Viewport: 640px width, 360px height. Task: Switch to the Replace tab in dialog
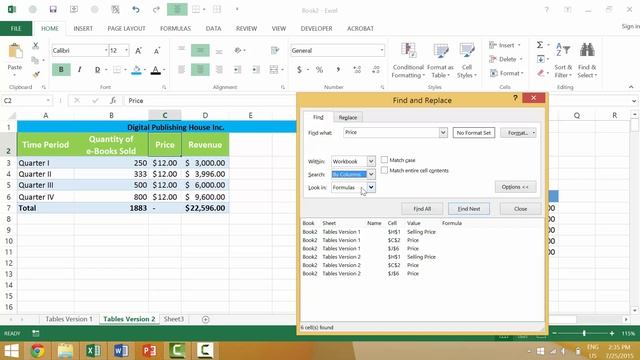pos(348,118)
